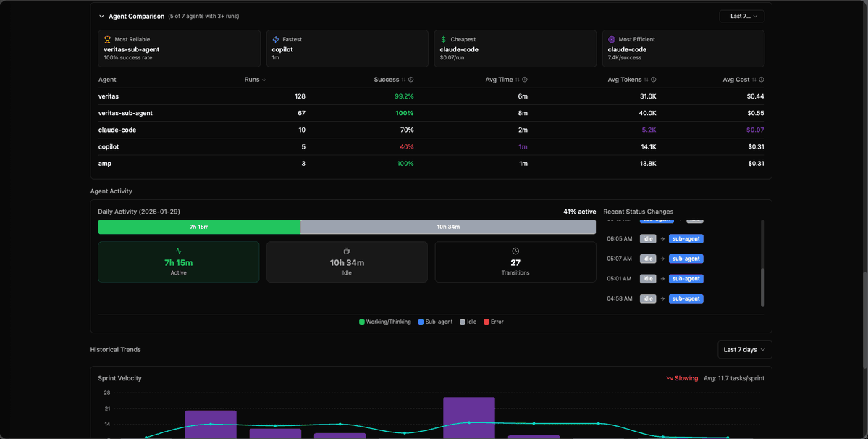The image size is (868, 439).
Task: Toggle the Sub-agent legend entry
Action: pyautogui.click(x=436, y=322)
